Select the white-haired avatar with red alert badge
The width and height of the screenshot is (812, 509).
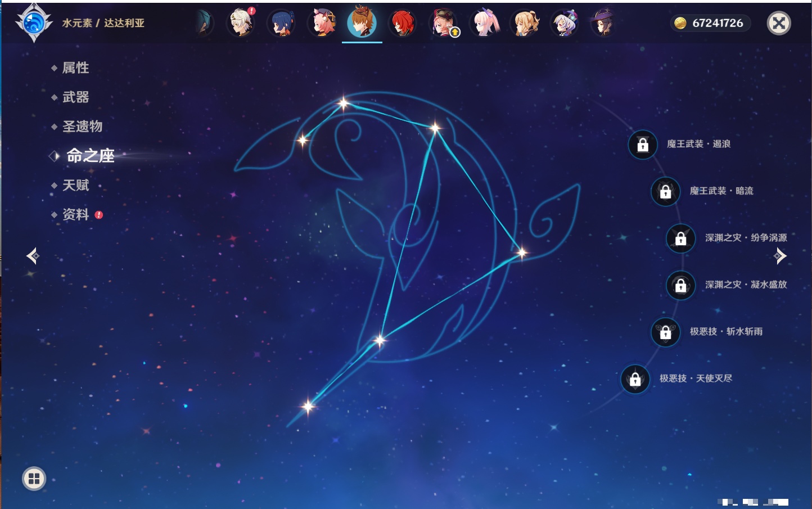coord(241,22)
